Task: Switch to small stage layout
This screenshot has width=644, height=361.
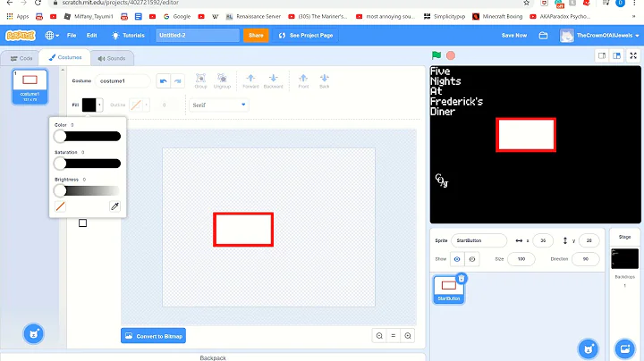Action: pos(602,55)
